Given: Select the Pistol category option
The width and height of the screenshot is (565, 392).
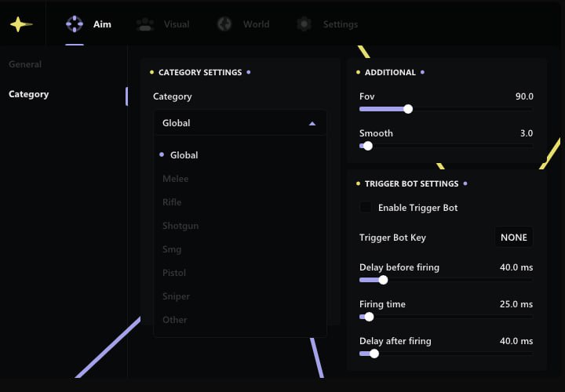Looking at the screenshot, I should 174,273.
